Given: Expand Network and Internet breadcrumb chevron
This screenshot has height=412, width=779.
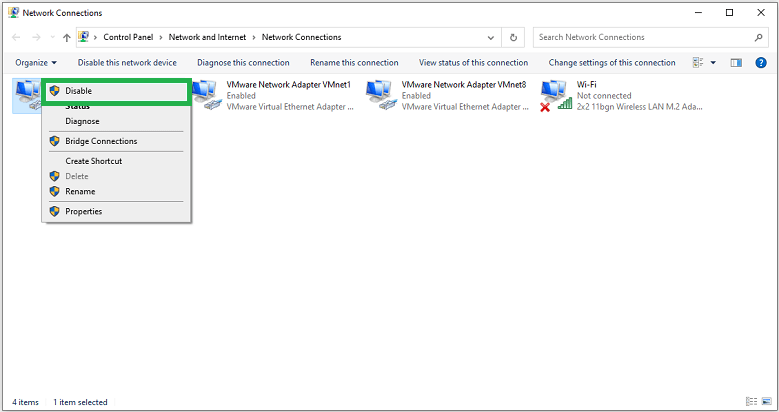Looking at the screenshot, I should pyautogui.click(x=254, y=37).
